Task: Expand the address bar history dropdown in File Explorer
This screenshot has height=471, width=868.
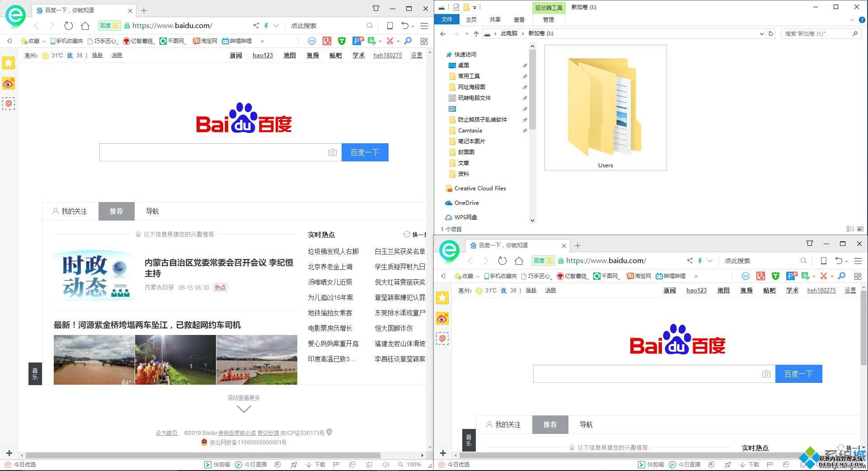Action: pos(761,33)
